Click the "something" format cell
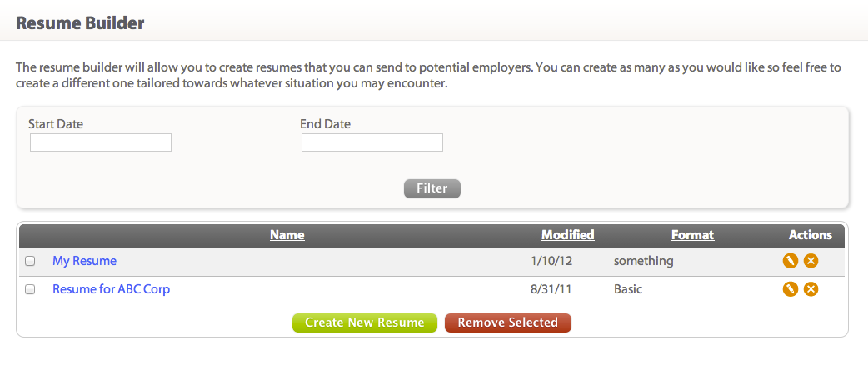 point(643,261)
